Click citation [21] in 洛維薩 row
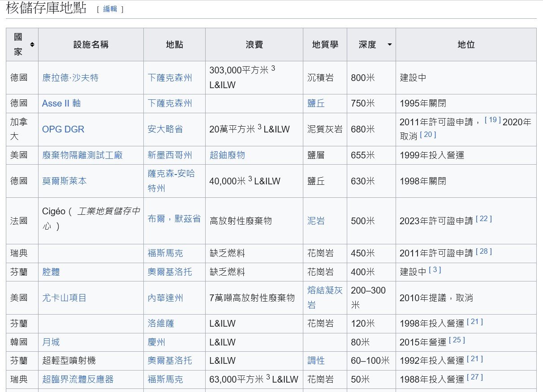543x392 pixels. (x=475, y=322)
